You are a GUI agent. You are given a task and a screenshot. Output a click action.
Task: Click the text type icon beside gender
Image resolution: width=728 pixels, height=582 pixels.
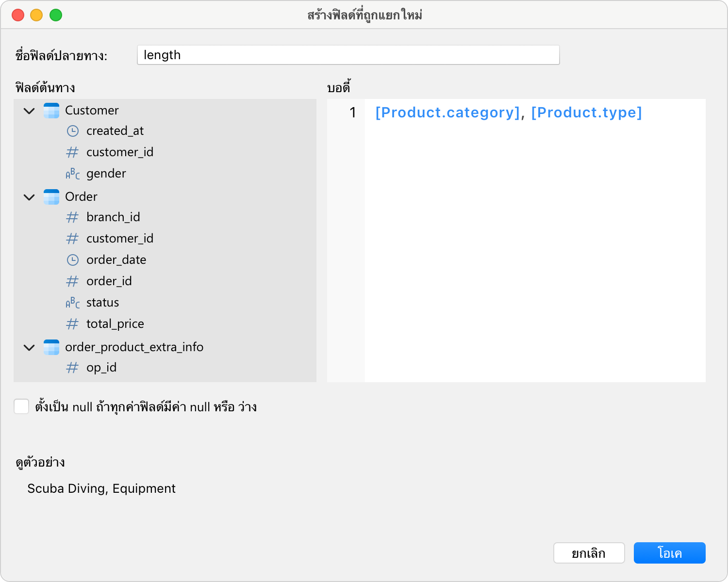click(x=72, y=174)
